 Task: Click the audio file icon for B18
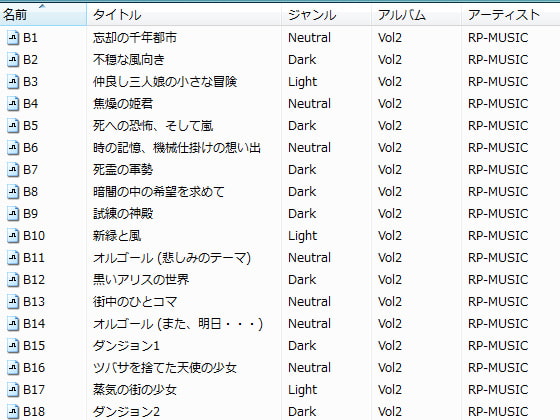point(13,412)
